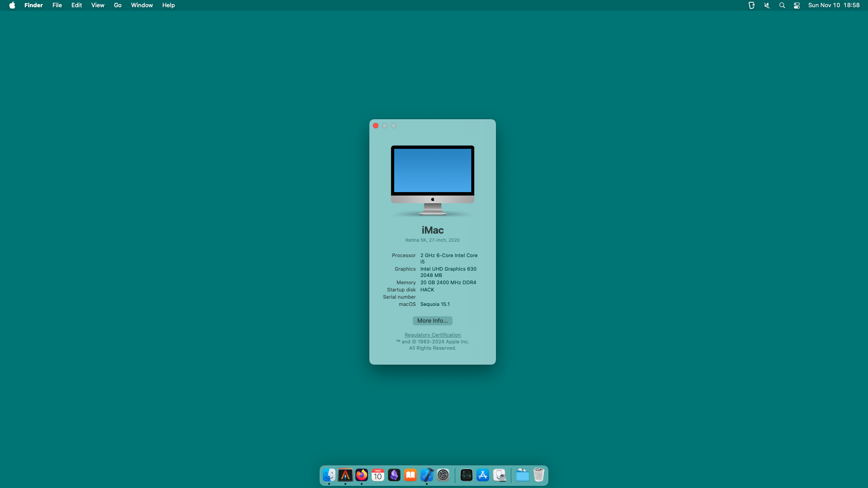Image resolution: width=868 pixels, height=488 pixels.
Task: Launch the App Store
Action: coord(483,475)
